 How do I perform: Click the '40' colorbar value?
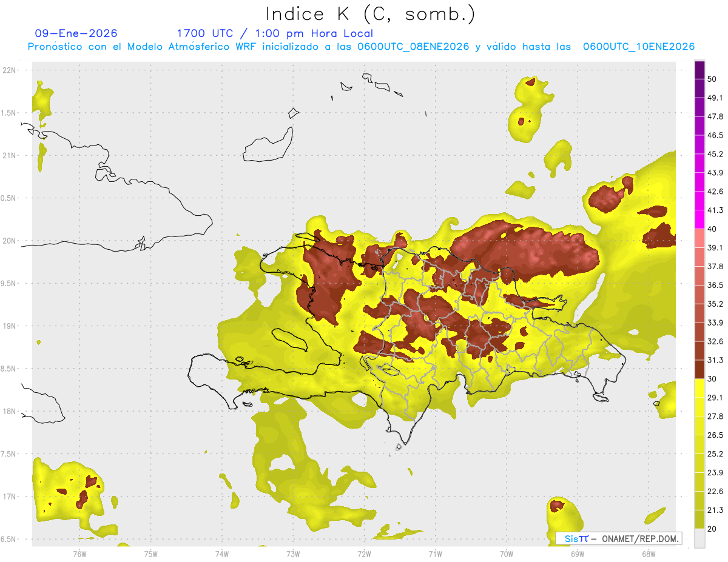[x=713, y=229]
